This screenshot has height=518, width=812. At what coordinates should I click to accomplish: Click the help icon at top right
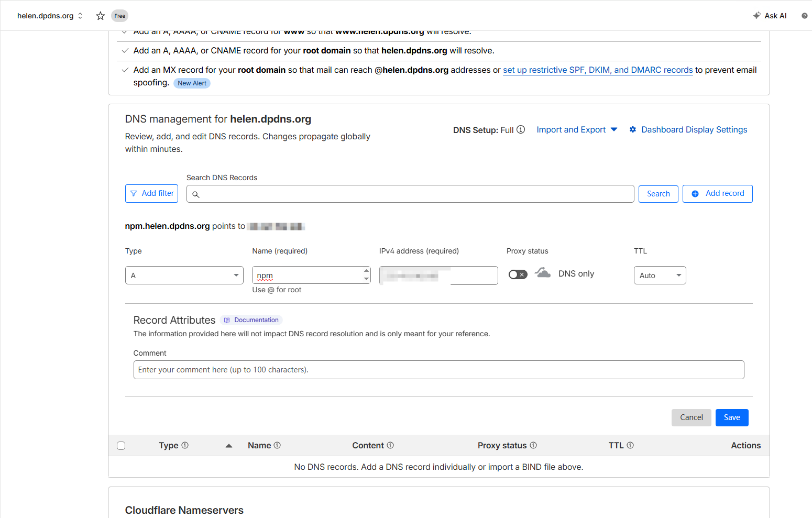click(804, 16)
